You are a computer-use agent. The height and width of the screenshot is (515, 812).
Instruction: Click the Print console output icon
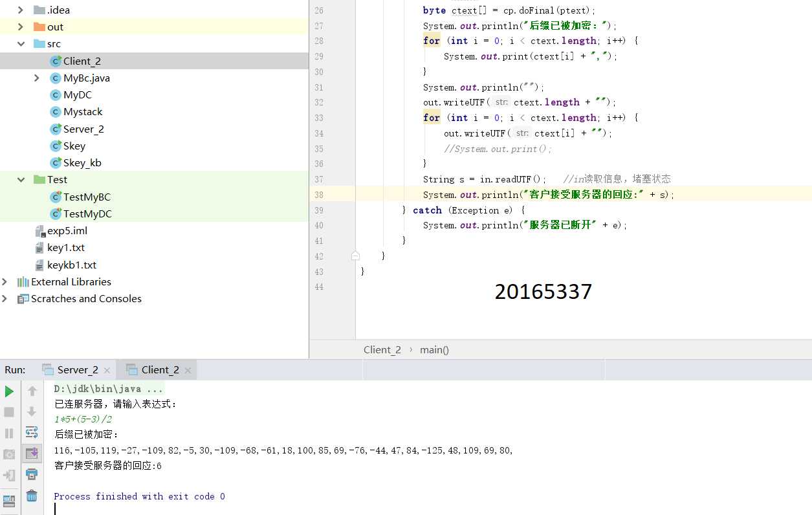click(x=32, y=475)
